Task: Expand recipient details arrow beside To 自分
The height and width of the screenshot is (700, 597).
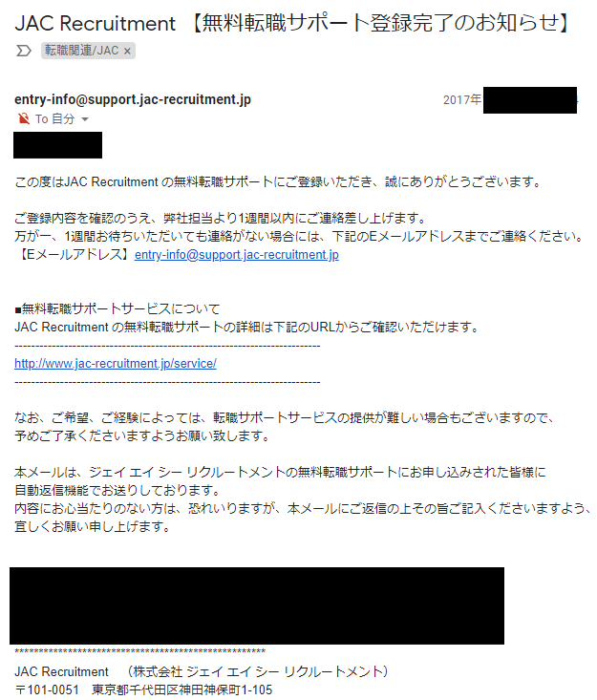Action: 85,119
